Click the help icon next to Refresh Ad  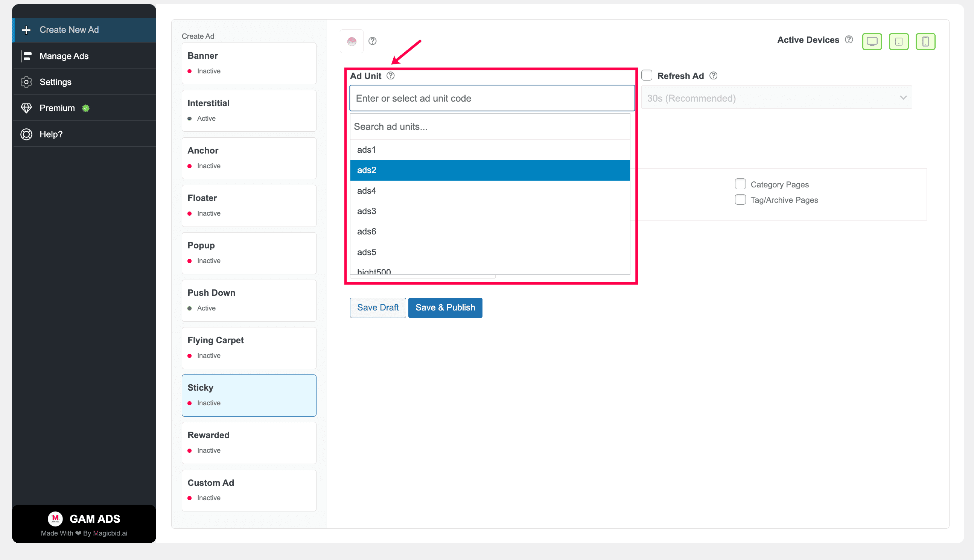pos(713,76)
